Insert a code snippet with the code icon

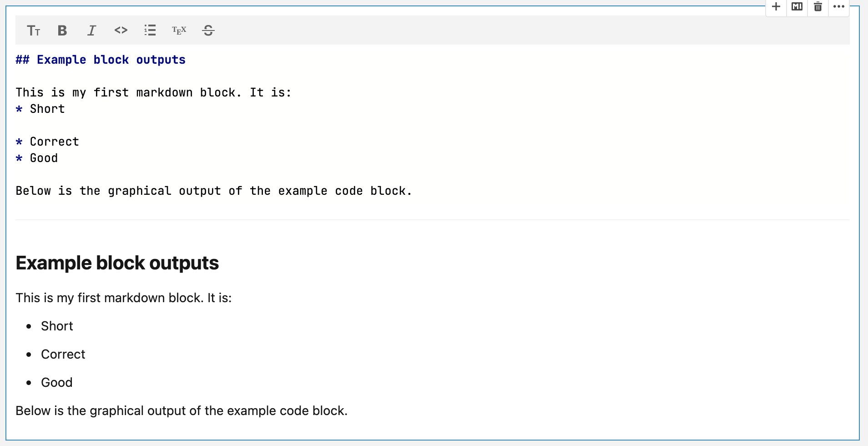tap(121, 30)
